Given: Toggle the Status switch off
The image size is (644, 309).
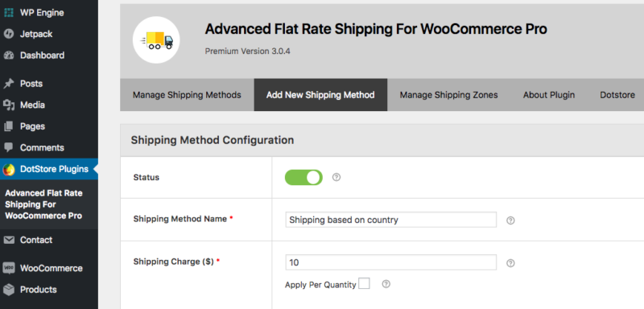Looking at the screenshot, I should click(303, 177).
